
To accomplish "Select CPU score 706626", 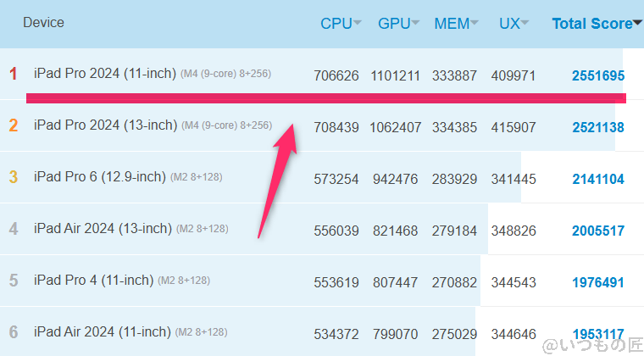I will coord(336,75).
